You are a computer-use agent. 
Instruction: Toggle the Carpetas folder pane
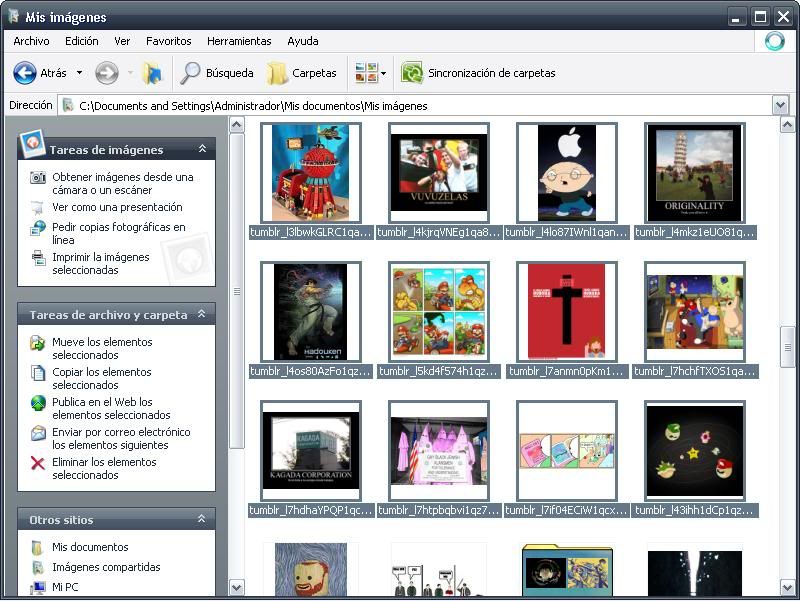point(301,73)
